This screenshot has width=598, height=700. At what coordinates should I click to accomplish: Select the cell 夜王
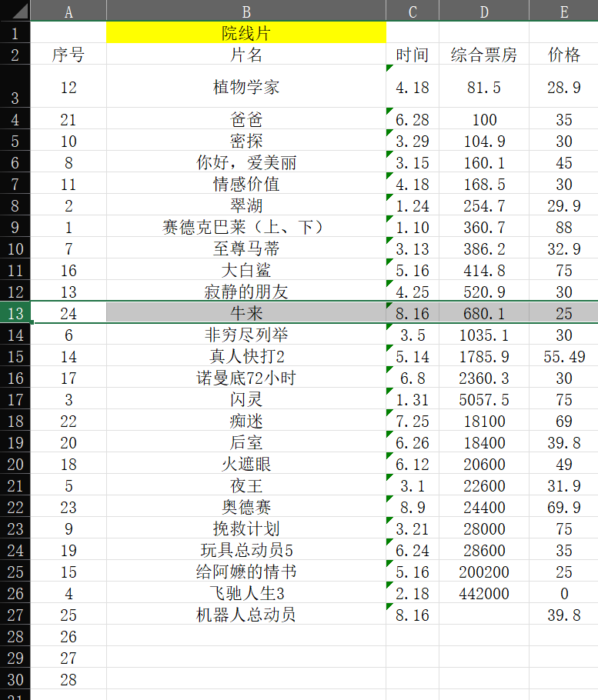246,485
